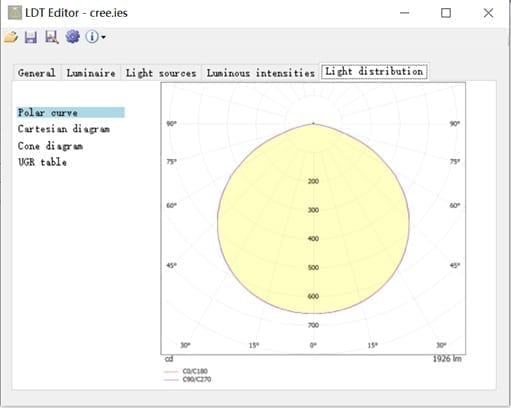The height and width of the screenshot is (408, 511).
Task: Choose Cone diagram from the list
Action: [50, 146]
